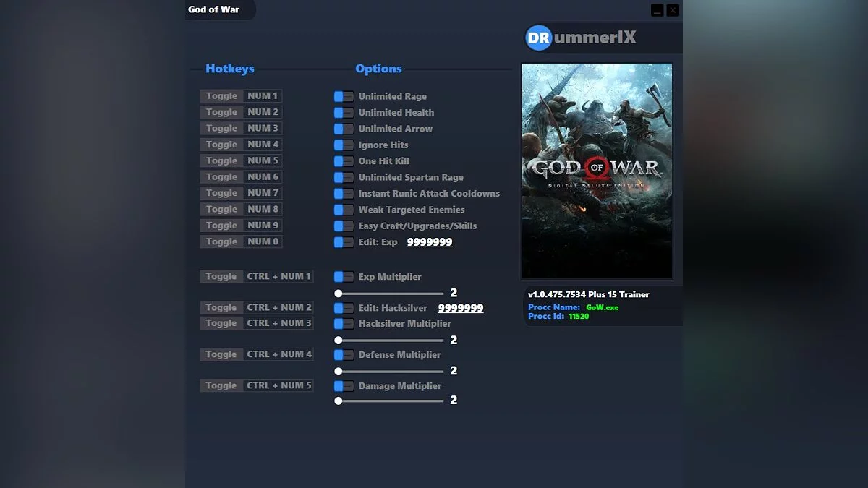The image size is (868, 488).
Task: Click the Options section heading
Action: click(x=378, y=69)
